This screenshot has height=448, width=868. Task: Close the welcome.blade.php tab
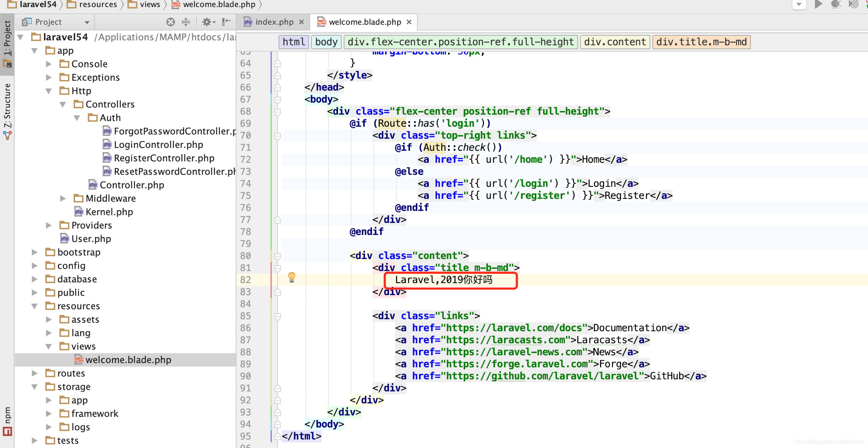click(409, 22)
